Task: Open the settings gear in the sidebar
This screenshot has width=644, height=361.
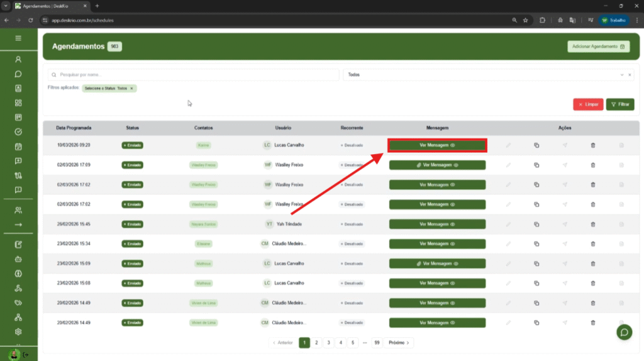Action: (x=18, y=331)
